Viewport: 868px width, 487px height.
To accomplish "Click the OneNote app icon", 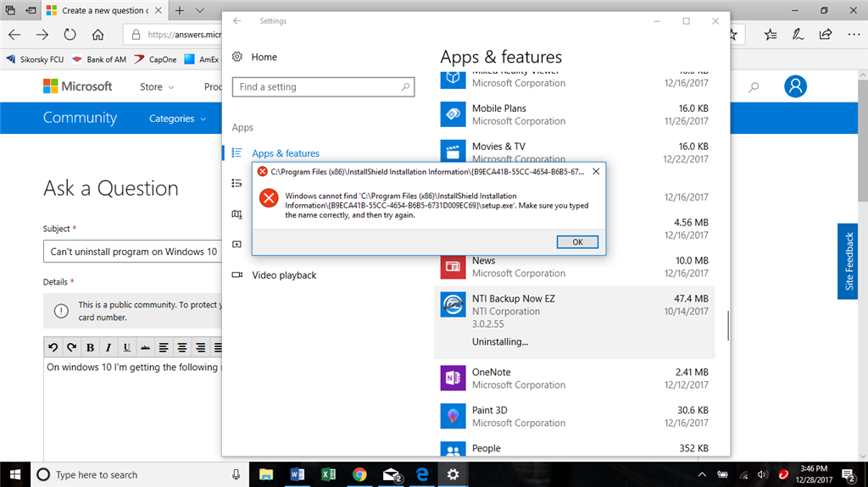I will coord(453,378).
